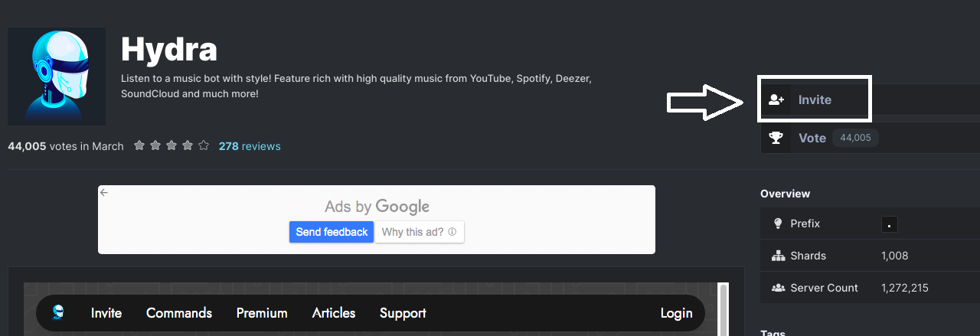The image size is (980, 336).
Task: Open the 278 reviews link
Action: coord(250,146)
